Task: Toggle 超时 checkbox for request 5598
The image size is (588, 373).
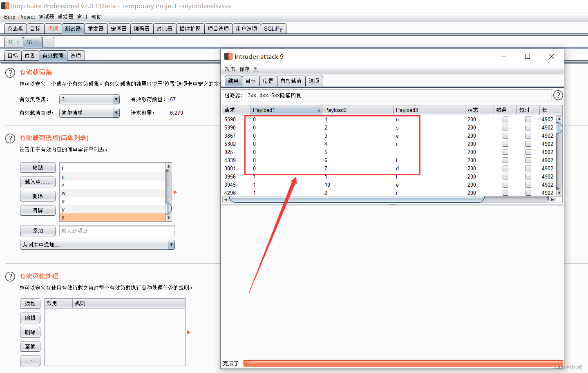Action: click(528, 119)
